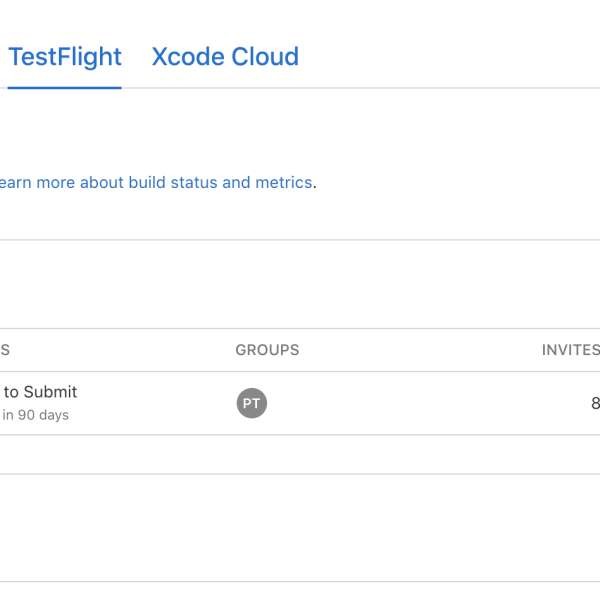Screen dimensions: 600x600
Task: Click the 'build status' words in help link
Action: pyautogui.click(x=173, y=183)
